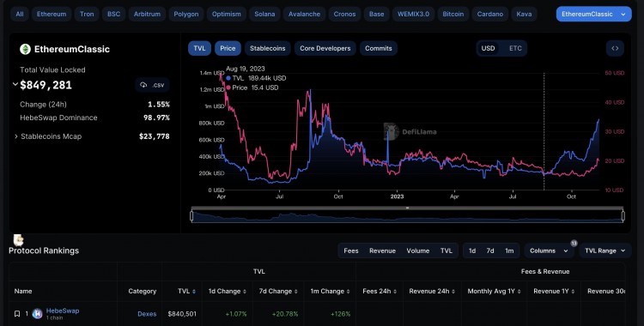Select the Cronos chain tab
This screenshot has width=644, height=326.
(x=344, y=14)
